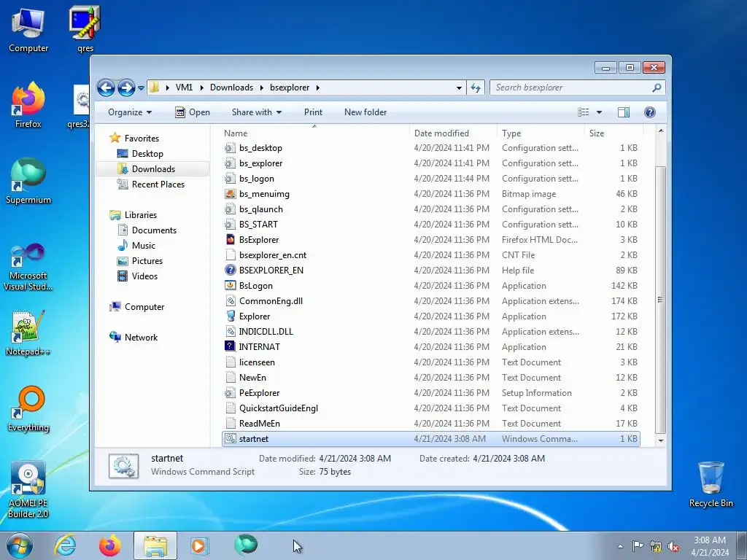Go back with the Explorer Back arrow
The width and height of the screenshot is (747, 560).
[x=106, y=87]
